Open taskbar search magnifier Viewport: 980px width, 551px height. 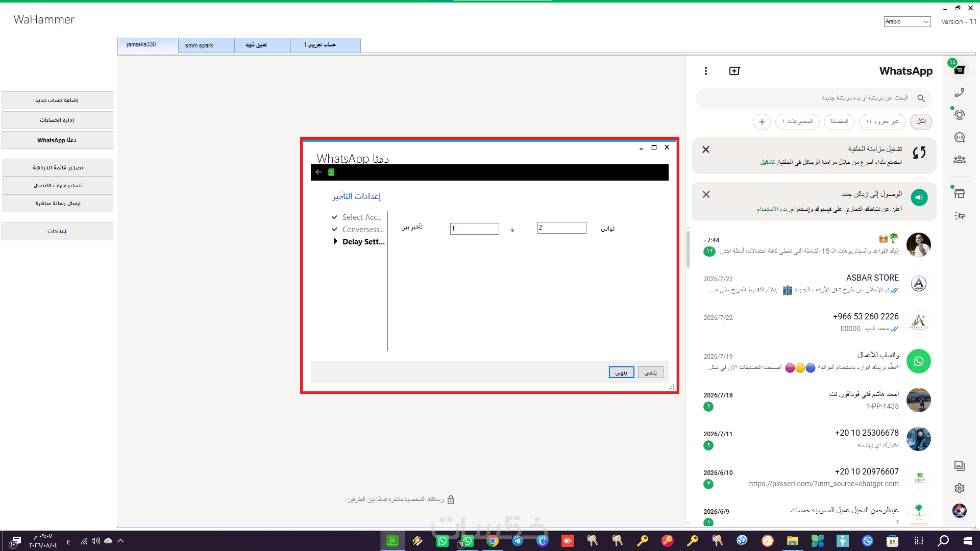click(x=943, y=541)
